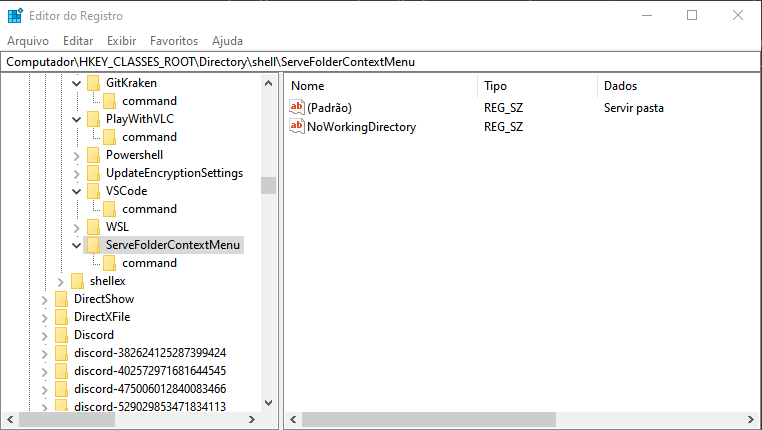Viewport: 762px width, 430px height.
Task: Select the ServeFolderContextMenu tree label
Action: click(x=173, y=245)
